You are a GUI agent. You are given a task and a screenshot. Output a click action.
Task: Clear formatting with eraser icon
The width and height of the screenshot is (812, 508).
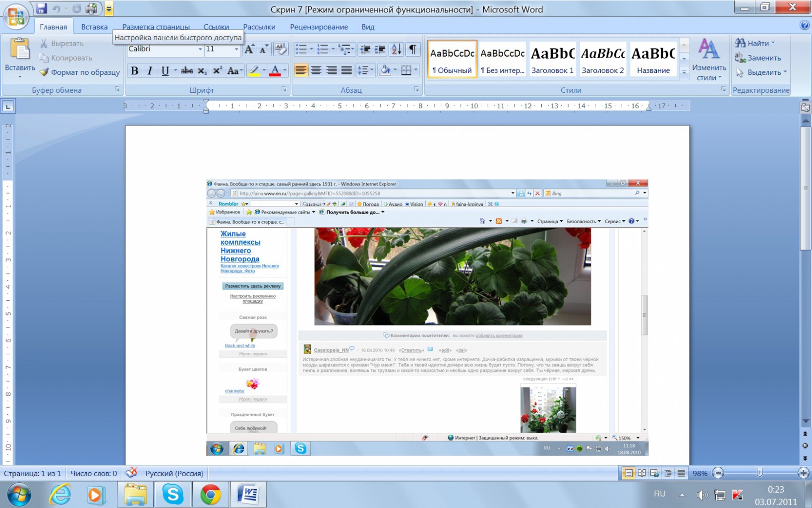click(x=281, y=49)
